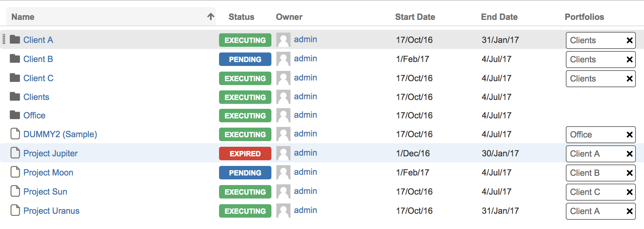The image size is (644, 229).
Task: Sort by the End Date header
Action: tap(499, 17)
